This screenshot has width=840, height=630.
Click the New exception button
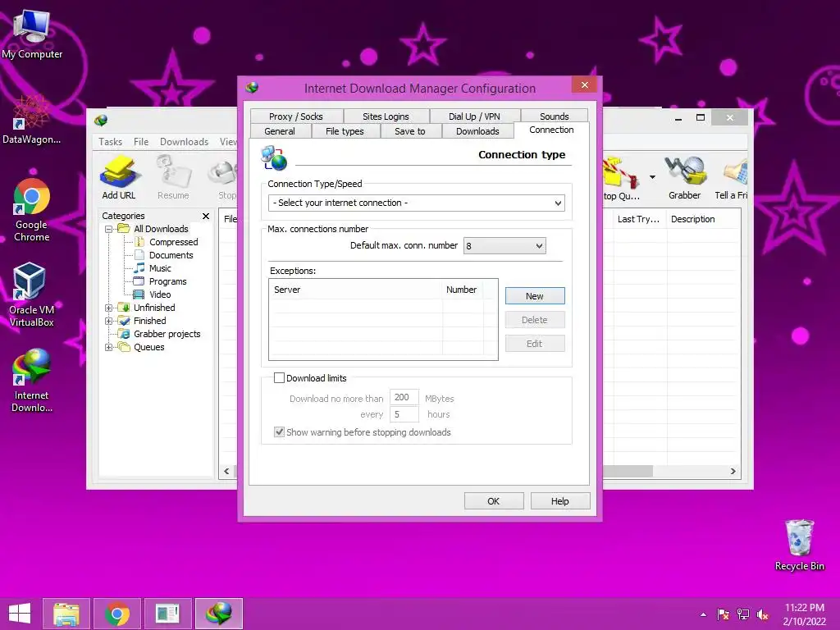pos(535,296)
